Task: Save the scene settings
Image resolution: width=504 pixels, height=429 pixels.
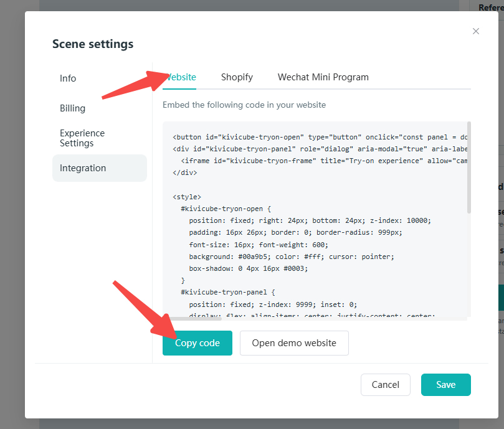Action: (446, 385)
